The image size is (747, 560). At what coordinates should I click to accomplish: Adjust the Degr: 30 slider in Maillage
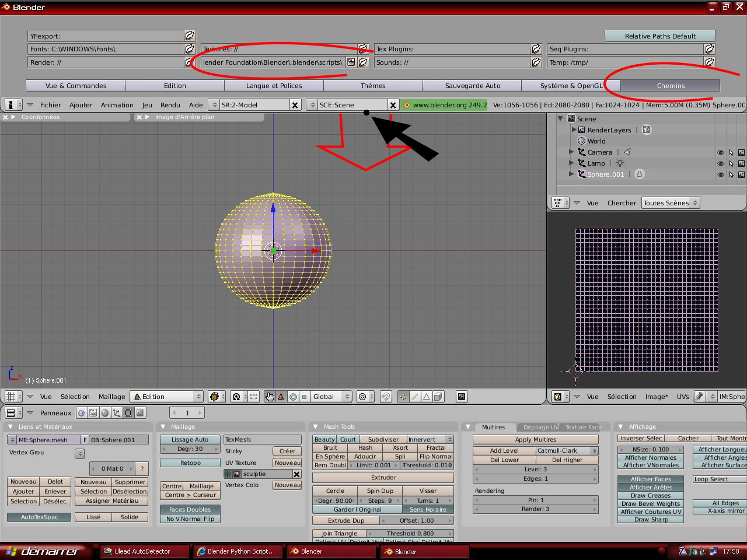(x=190, y=449)
